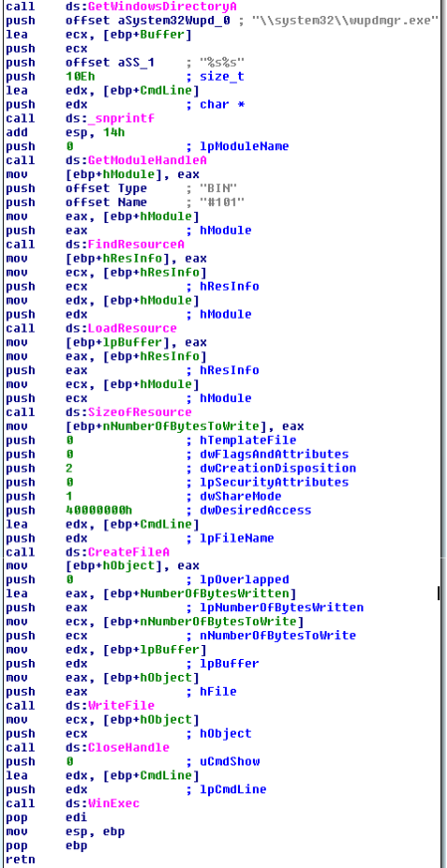Select the WinExec API call

[103, 803]
